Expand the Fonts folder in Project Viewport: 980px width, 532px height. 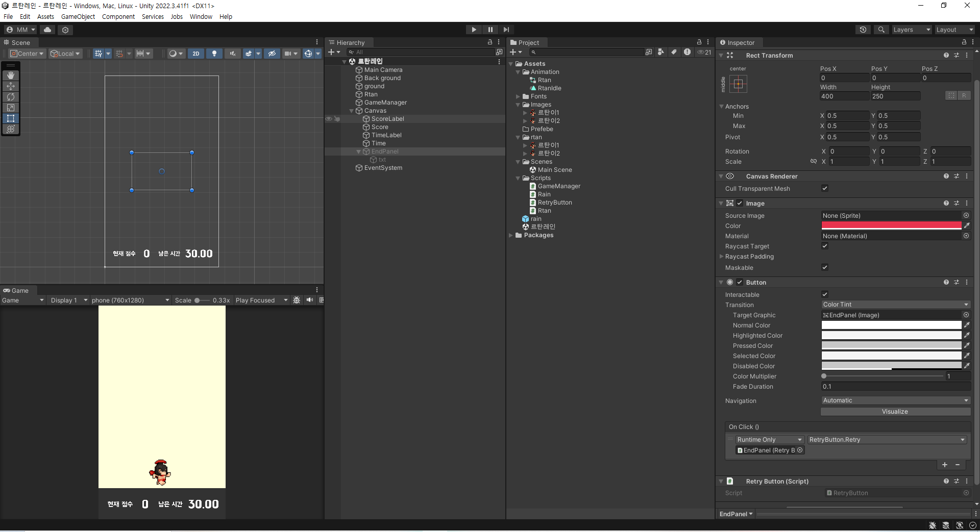tap(518, 96)
